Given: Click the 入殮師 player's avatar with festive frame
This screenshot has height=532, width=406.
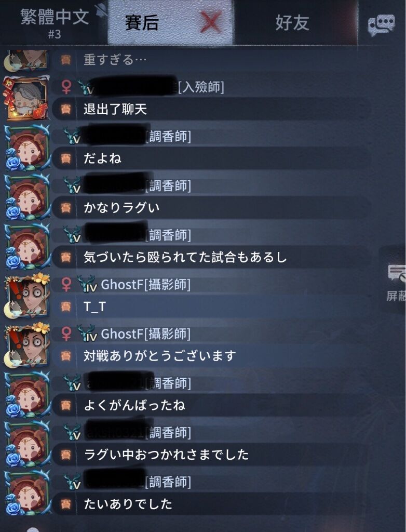Looking at the screenshot, I should tap(26, 98).
